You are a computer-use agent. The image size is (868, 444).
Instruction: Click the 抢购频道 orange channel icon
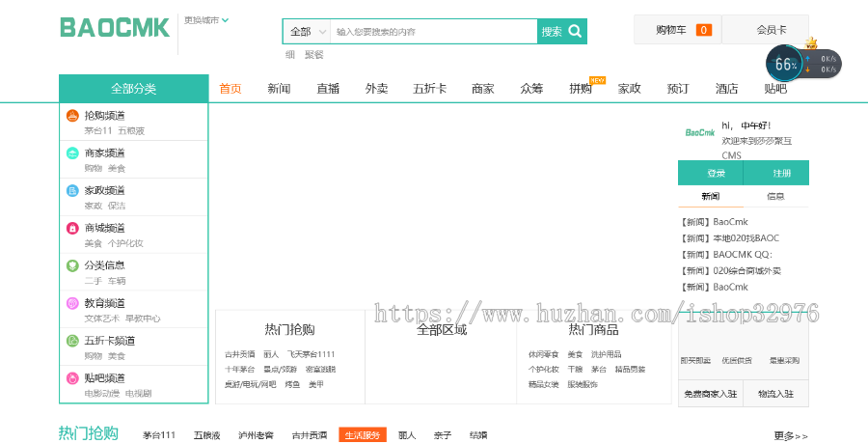click(x=72, y=115)
